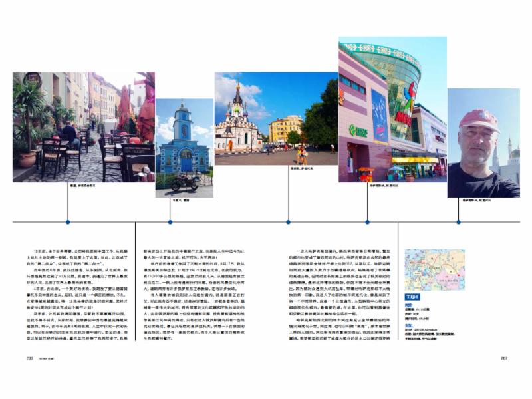Click the blue Tips heading label

(x=412, y=297)
